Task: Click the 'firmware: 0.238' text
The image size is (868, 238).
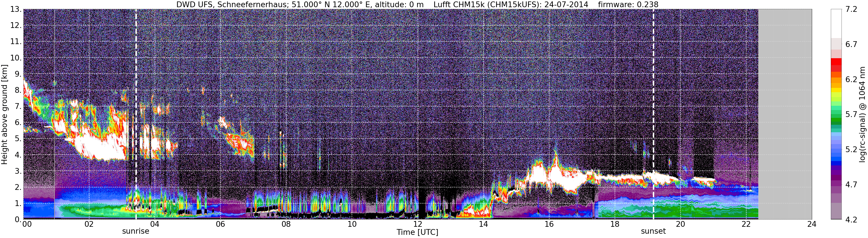Action: point(628,4)
